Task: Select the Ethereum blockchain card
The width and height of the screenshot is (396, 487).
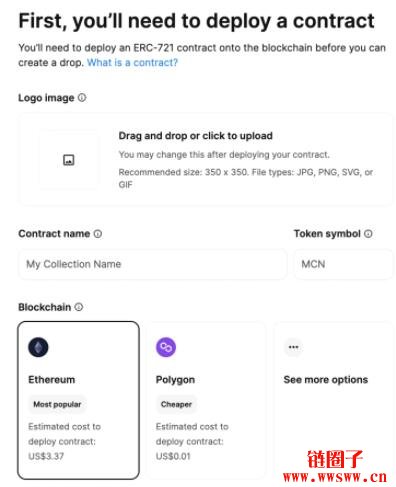Action: pos(78,400)
